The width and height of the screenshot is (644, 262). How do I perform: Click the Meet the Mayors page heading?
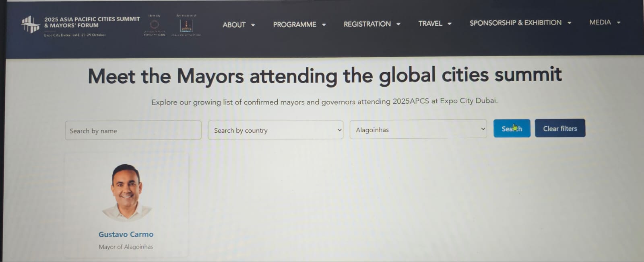pos(324,76)
